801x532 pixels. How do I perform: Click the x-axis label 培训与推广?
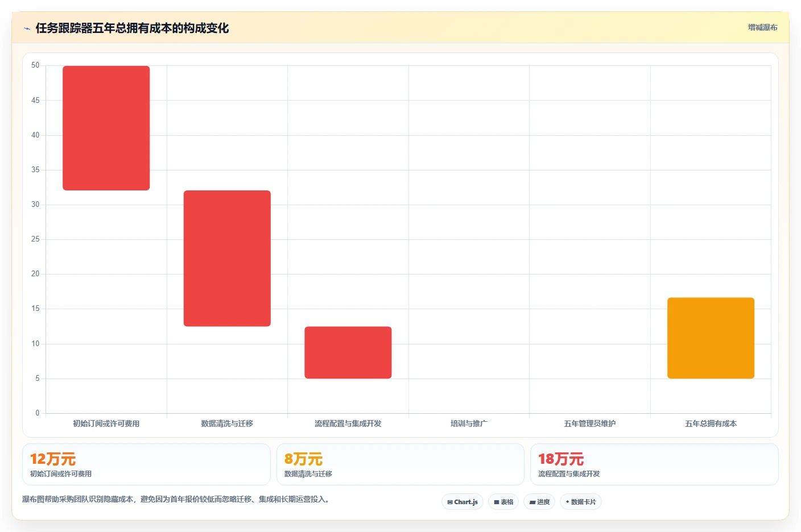pos(469,423)
